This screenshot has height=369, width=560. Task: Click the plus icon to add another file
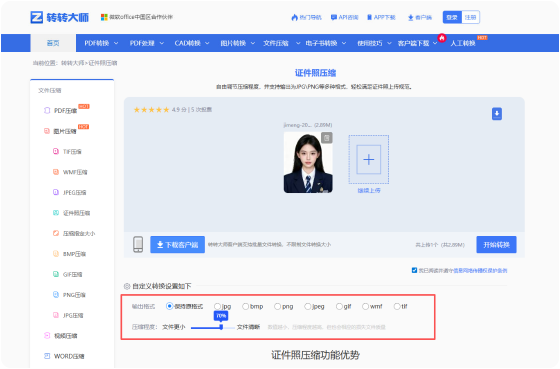[x=369, y=159]
